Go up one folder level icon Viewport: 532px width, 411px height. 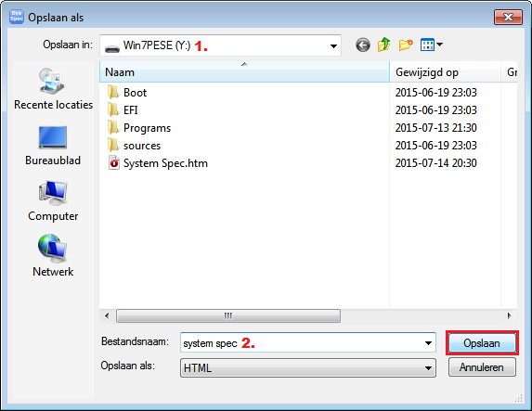pos(383,45)
